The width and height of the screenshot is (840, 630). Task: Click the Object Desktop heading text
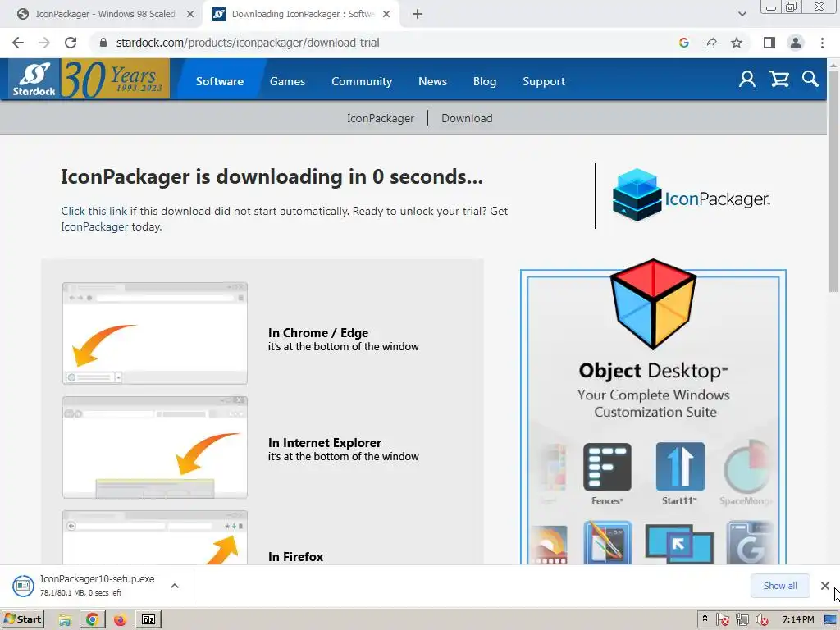(x=653, y=371)
